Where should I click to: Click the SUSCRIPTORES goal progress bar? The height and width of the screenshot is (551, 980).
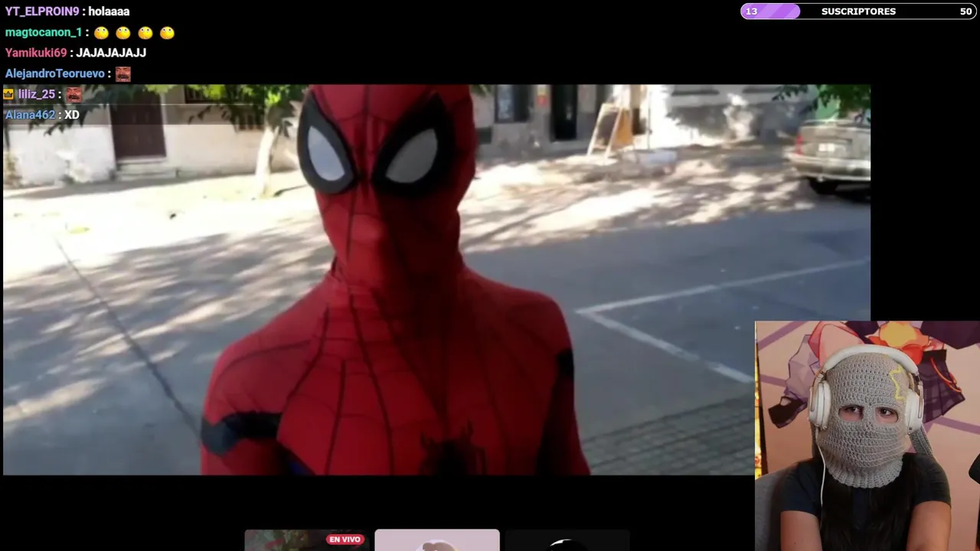(858, 11)
